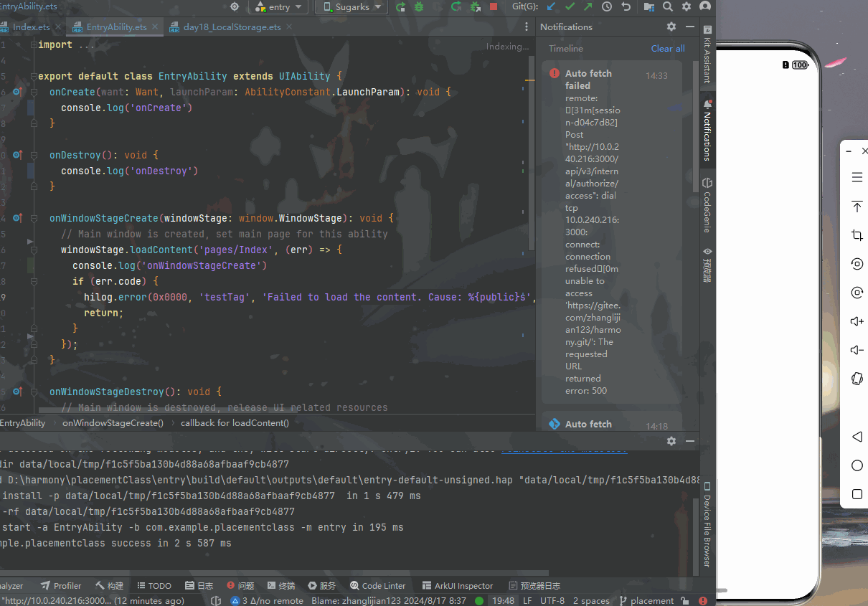This screenshot has width=868, height=606.
Task: Toggle the 预览器 previewer side panel
Action: point(707,265)
